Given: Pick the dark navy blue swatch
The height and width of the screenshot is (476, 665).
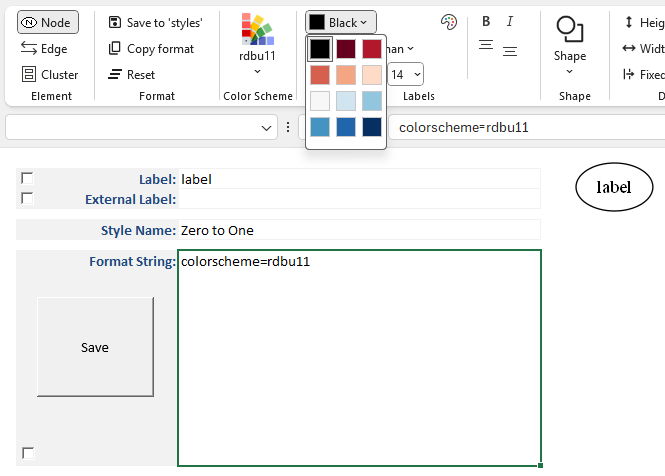Looking at the screenshot, I should point(372,127).
